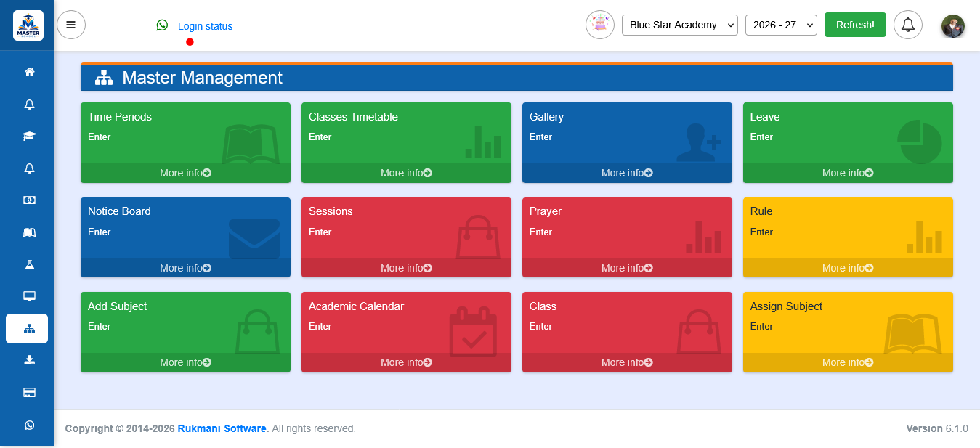
Task: Open the credit card sidebar icon
Action: click(x=29, y=393)
